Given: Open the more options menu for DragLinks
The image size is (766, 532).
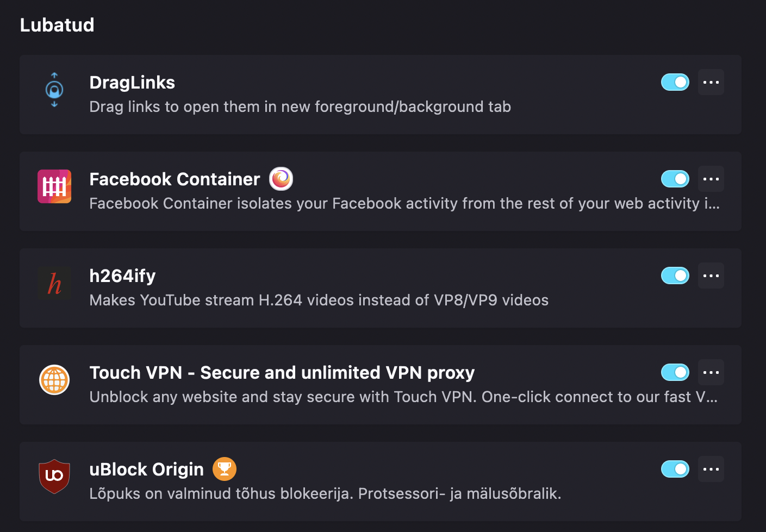Looking at the screenshot, I should (x=711, y=82).
